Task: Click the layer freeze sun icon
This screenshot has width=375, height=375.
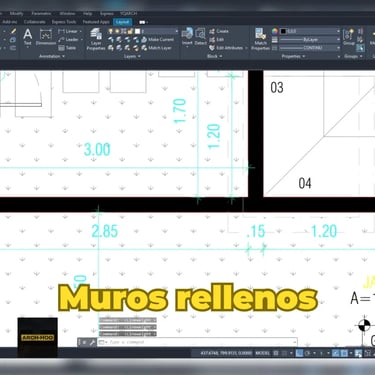Action: tap(117, 31)
